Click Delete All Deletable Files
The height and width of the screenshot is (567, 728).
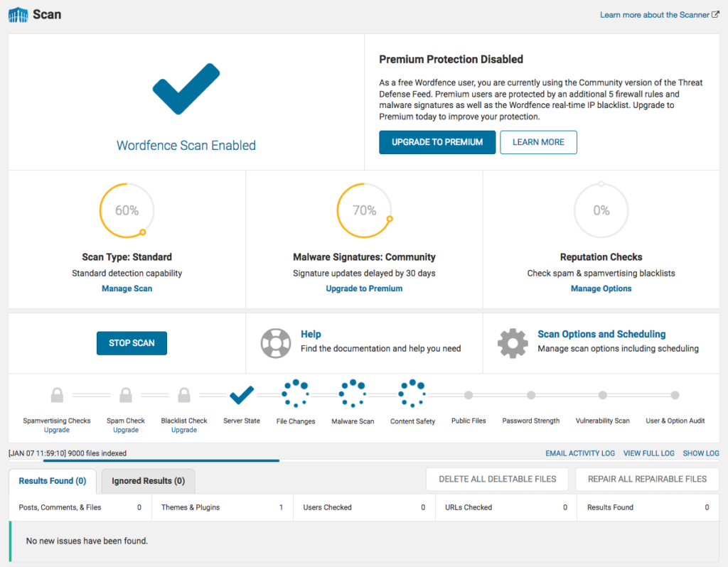[x=497, y=480]
